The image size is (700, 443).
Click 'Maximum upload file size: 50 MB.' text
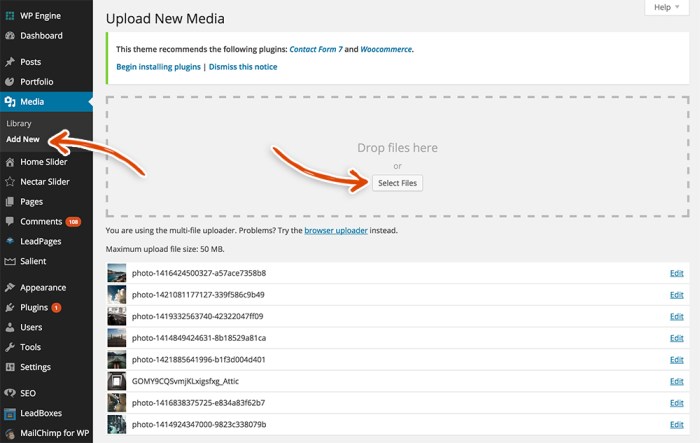(165, 249)
